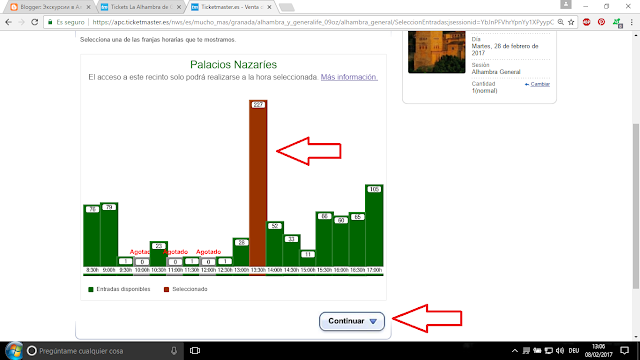Close the Ticketmaster.es tab

pos(269,7)
